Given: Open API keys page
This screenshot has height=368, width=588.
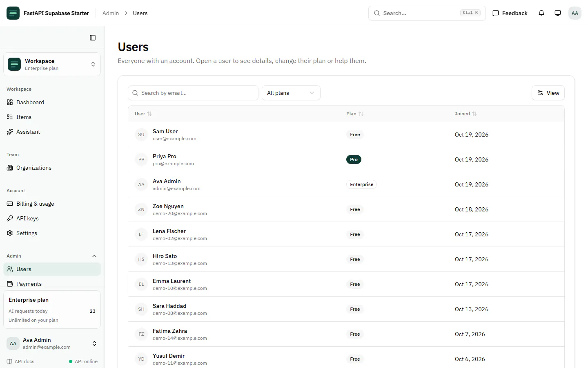Looking at the screenshot, I should tap(52, 218).
